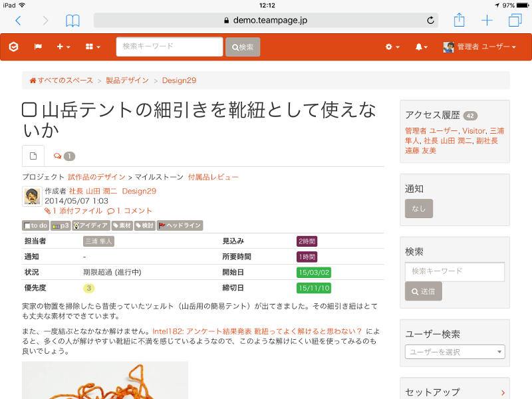Open Safari share sheet icon
The height and width of the screenshot is (399, 532).
tap(459, 20)
